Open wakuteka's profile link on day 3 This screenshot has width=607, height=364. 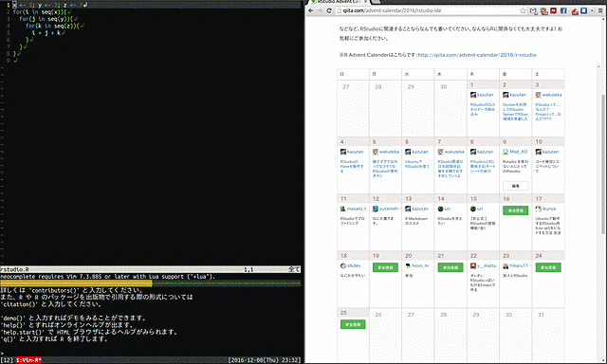pos(552,95)
